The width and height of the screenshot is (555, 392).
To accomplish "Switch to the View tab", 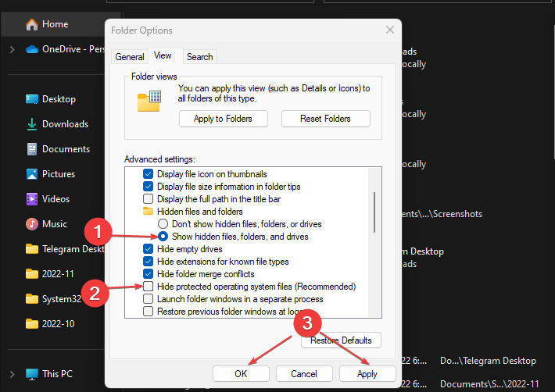I will coord(163,56).
